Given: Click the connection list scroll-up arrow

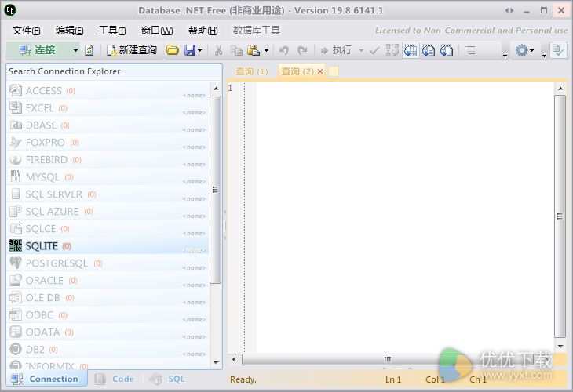Looking at the screenshot, I should tap(216, 89).
